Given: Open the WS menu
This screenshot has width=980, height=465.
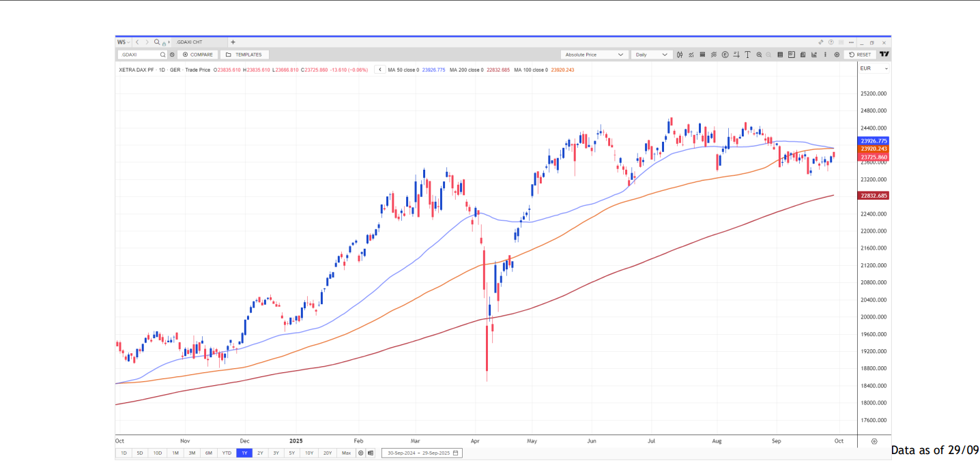Looking at the screenshot, I should [x=122, y=42].
